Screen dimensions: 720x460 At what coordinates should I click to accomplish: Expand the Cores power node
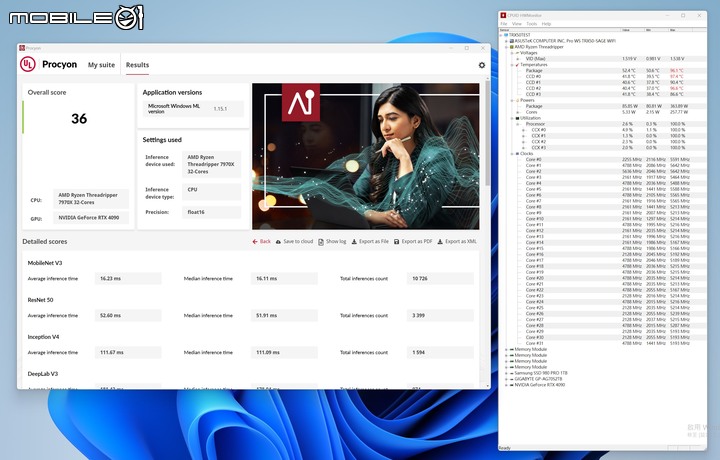(x=518, y=112)
